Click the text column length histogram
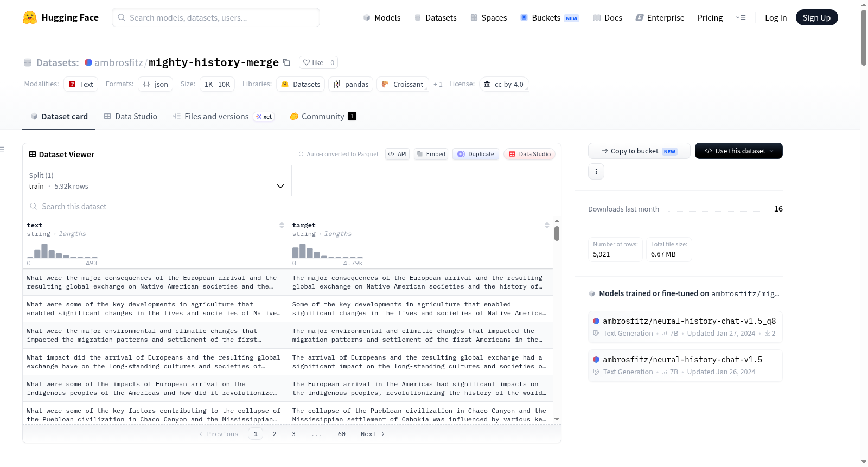The width and height of the screenshot is (868, 467). tap(62, 250)
